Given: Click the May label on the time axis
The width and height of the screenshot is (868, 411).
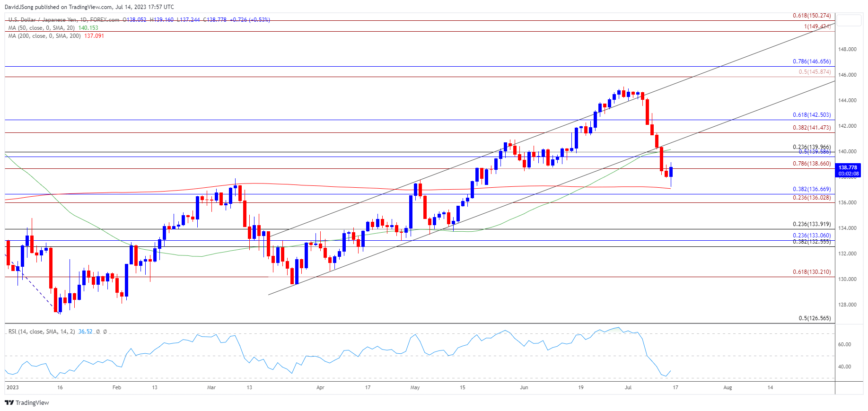Looking at the screenshot, I should tap(415, 387).
